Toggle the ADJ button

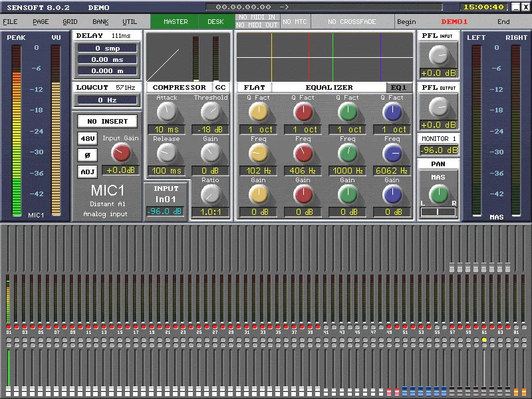tap(88, 172)
